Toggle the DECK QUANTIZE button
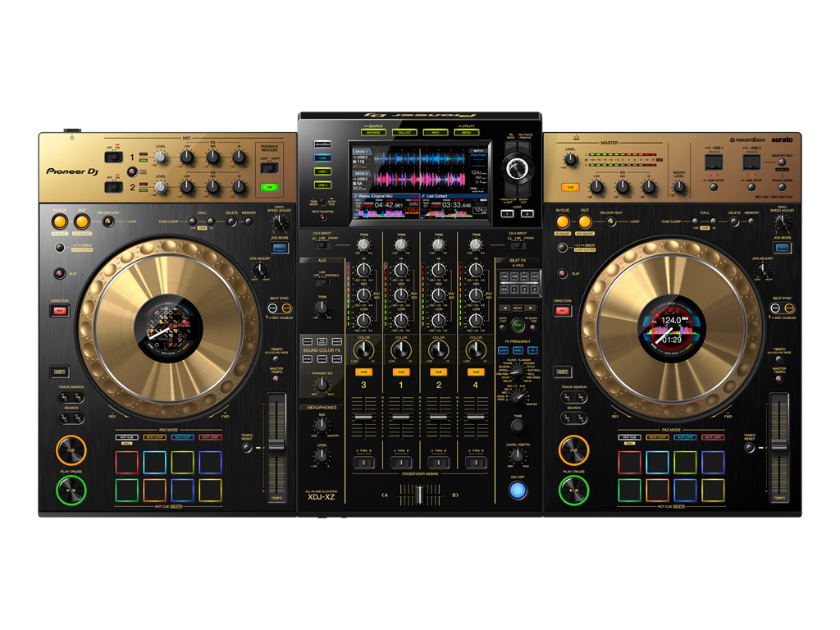Viewport: 840px width, 630px height. (322, 218)
